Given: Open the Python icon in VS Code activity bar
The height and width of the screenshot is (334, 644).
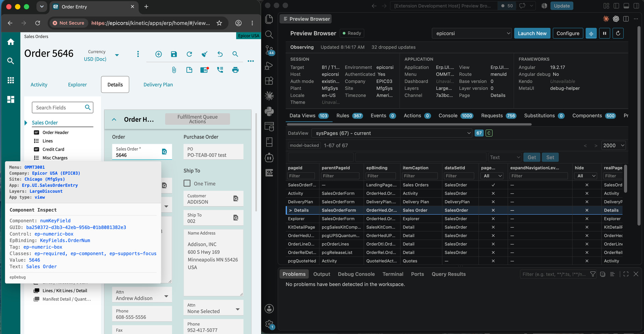Looking at the screenshot, I should click(x=269, y=111).
